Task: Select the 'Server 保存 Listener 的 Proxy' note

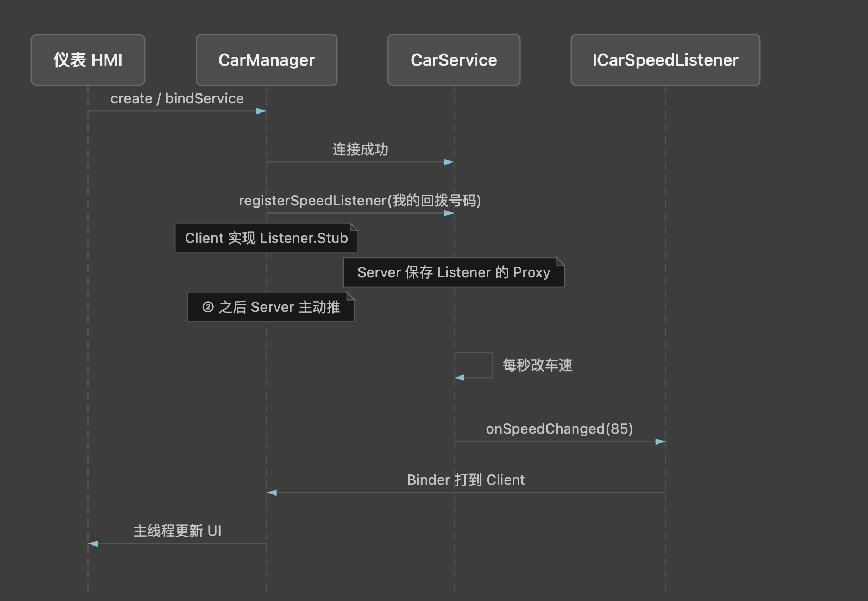Action: pyautogui.click(x=454, y=272)
